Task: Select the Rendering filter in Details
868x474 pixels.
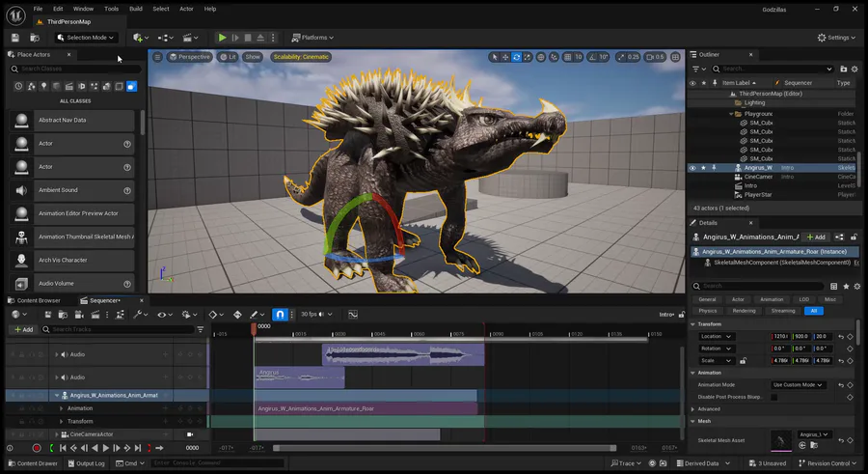Action: (744, 311)
